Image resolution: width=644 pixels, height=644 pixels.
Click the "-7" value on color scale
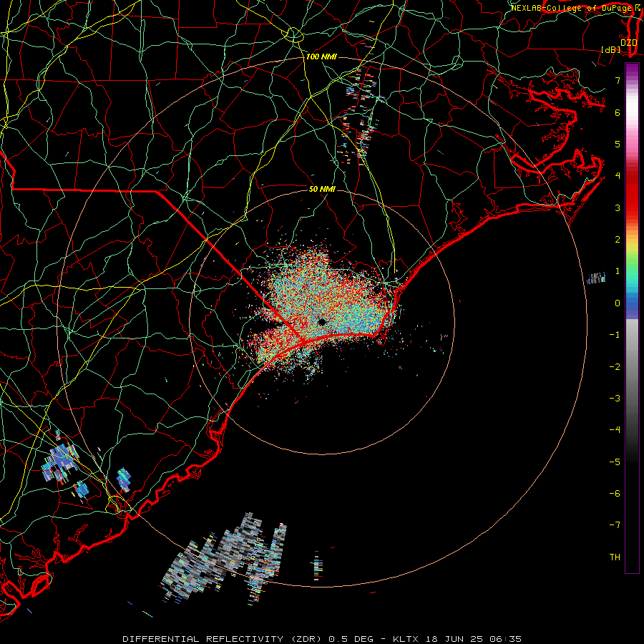pyautogui.click(x=615, y=525)
